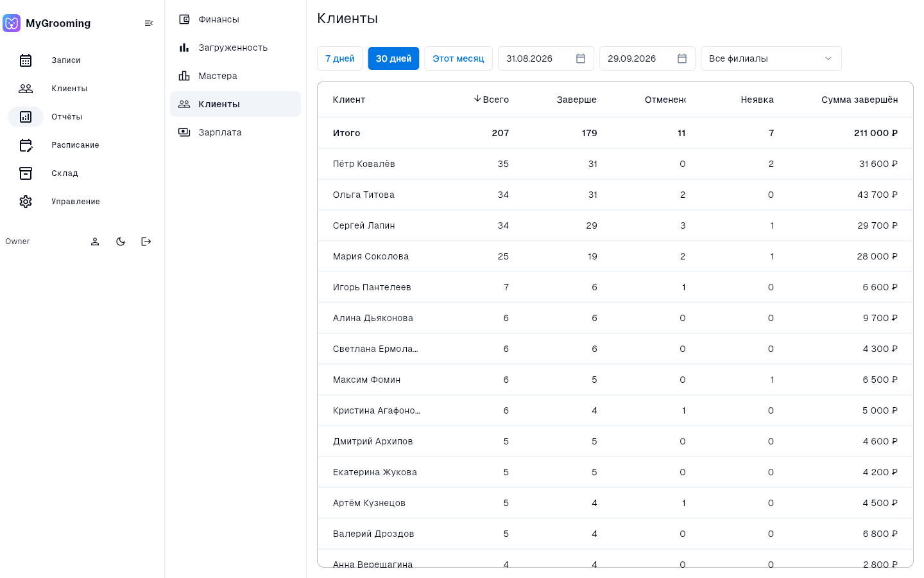Screen dimensions: 924x578
Task: Open Расписание schedule edit icon
Action: point(26,145)
